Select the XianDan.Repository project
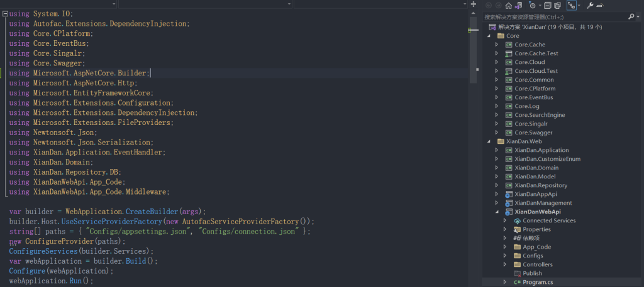This screenshot has width=644, height=287. coord(540,185)
